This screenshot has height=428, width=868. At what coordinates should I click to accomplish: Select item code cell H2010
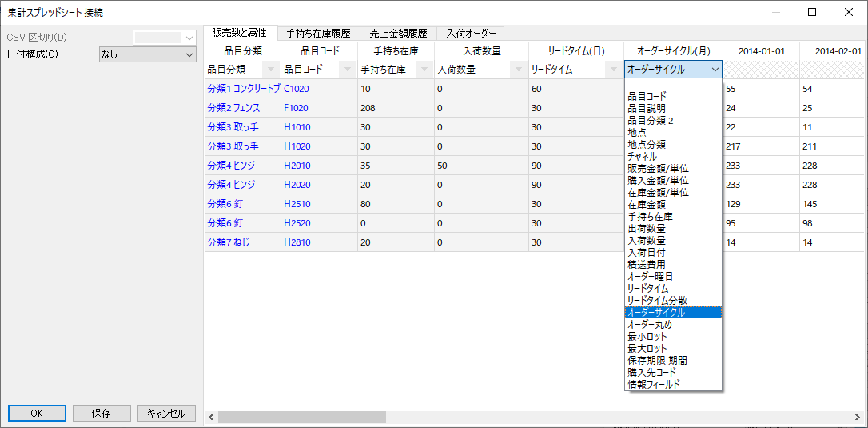(297, 166)
